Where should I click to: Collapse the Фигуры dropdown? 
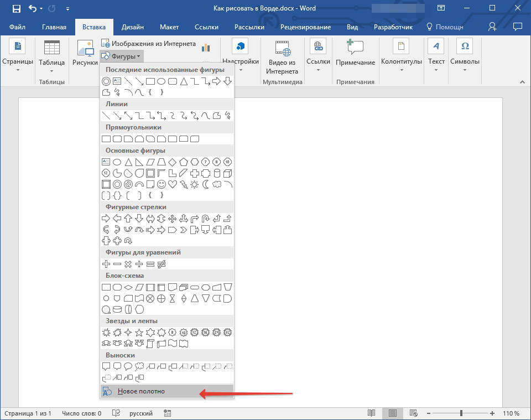122,56
